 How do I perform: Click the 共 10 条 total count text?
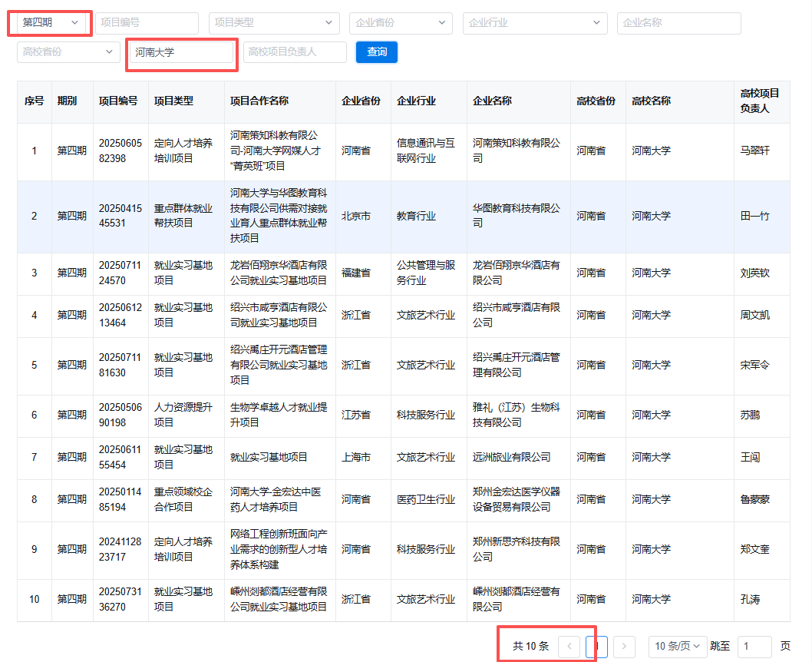(x=530, y=646)
